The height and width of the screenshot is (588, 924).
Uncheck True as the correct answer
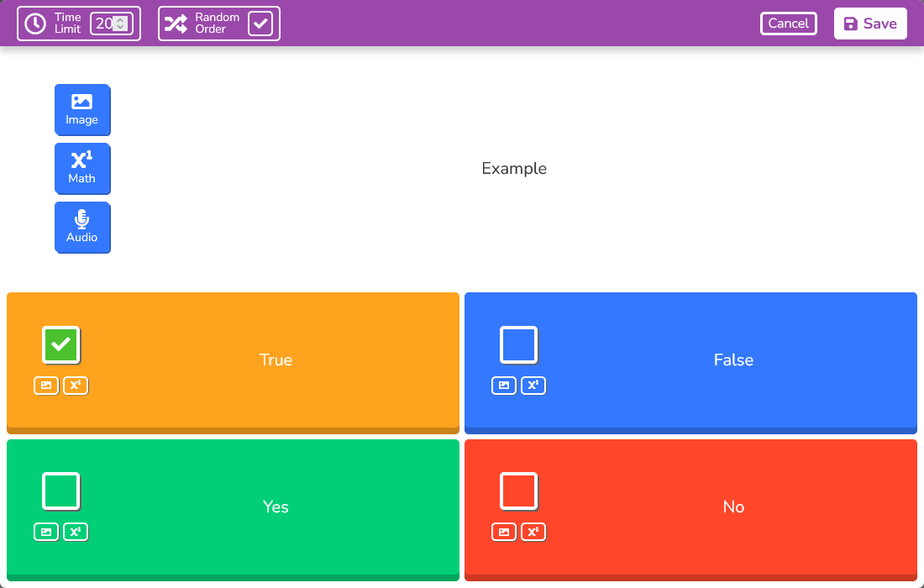coord(60,344)
